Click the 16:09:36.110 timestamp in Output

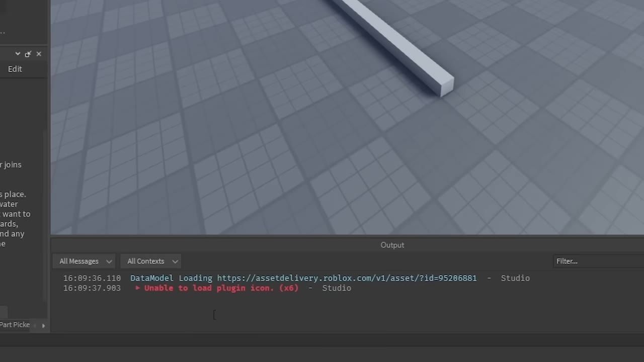92,278
